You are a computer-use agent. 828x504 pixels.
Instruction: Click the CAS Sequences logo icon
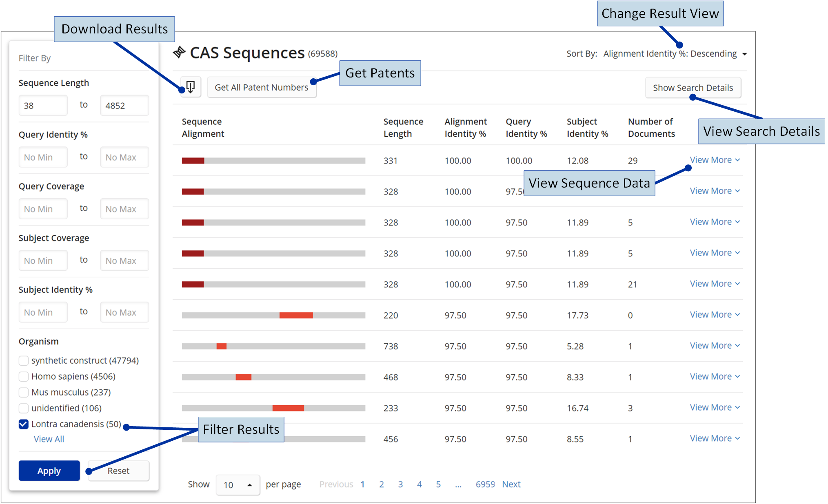tap(179, 53)
